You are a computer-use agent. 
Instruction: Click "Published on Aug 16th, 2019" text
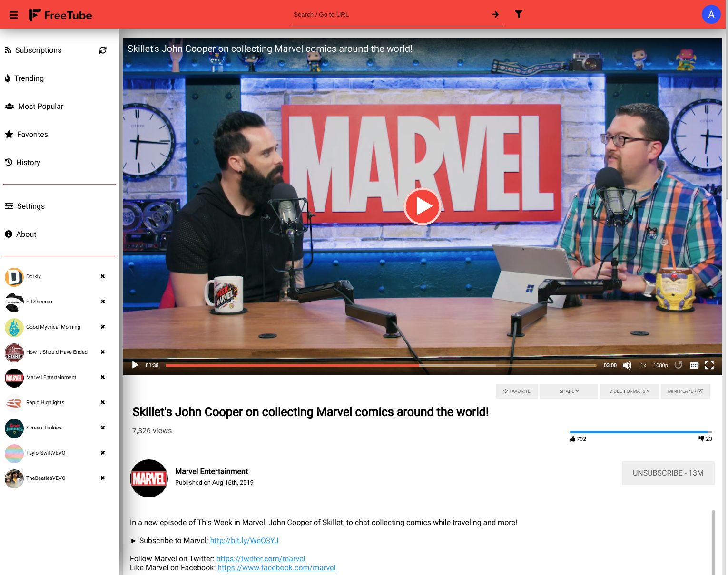pos(214,483)
